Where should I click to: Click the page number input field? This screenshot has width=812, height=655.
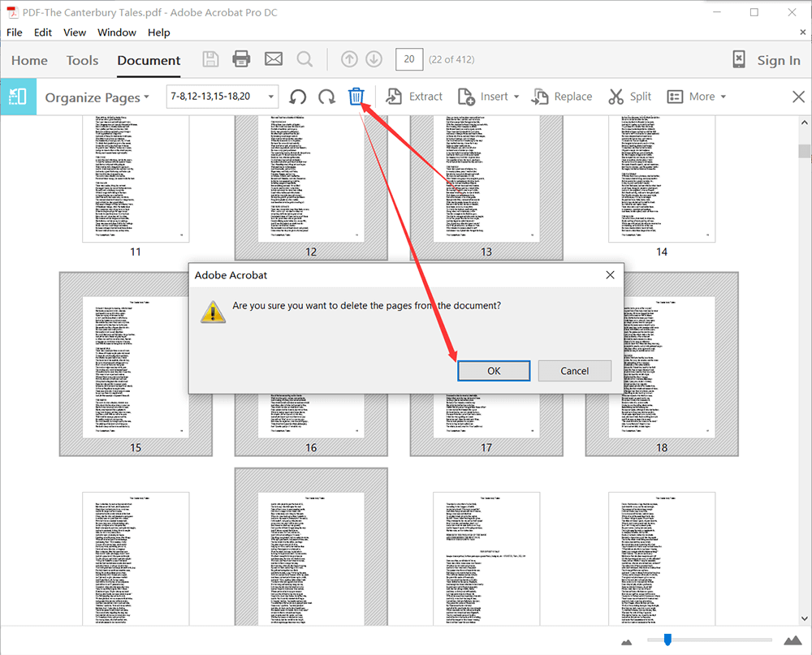408,59
